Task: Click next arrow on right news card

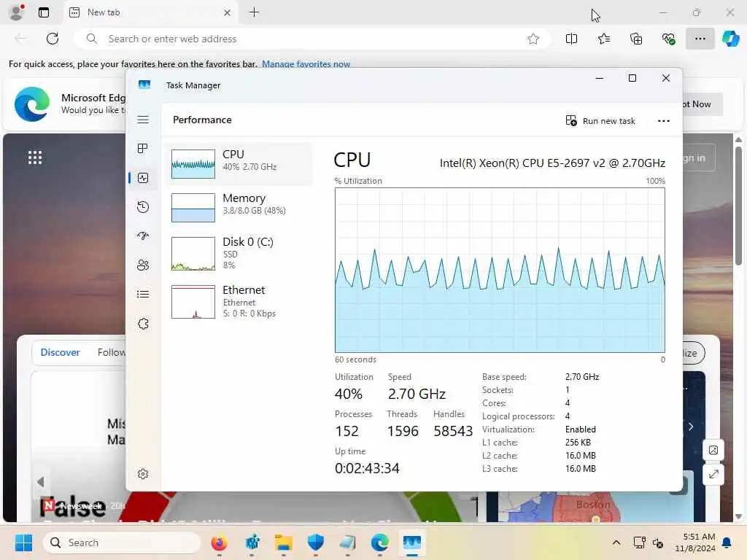Action: click(x=691, y=426)
